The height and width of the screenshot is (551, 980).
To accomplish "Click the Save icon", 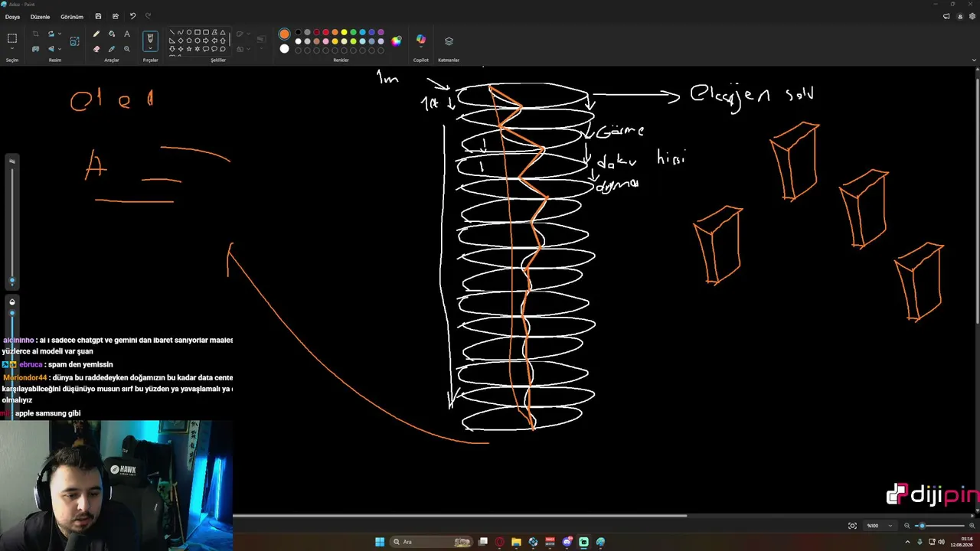I will click(x=98, y=16).
